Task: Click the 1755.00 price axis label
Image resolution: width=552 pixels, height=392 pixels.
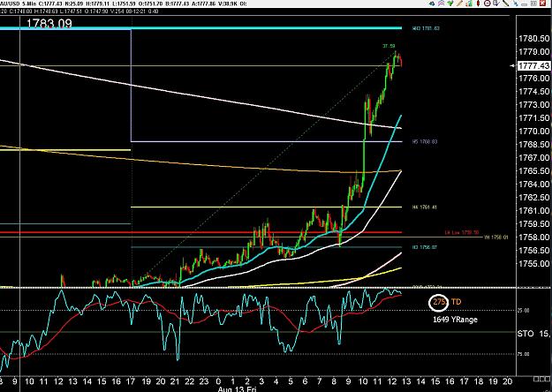Action: pyautogui.click(x=533, y=264)
